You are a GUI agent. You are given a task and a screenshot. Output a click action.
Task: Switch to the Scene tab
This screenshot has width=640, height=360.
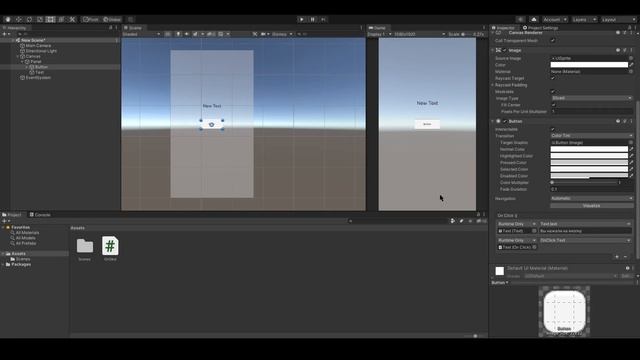point(133,28)
